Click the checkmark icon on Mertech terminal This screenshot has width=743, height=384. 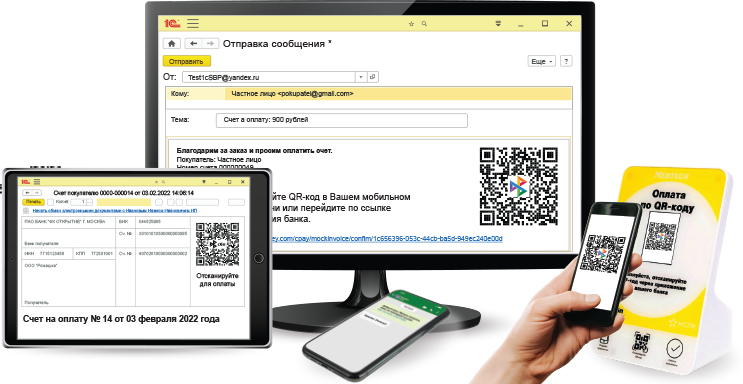pyautogui.click(x=674, y=348)
